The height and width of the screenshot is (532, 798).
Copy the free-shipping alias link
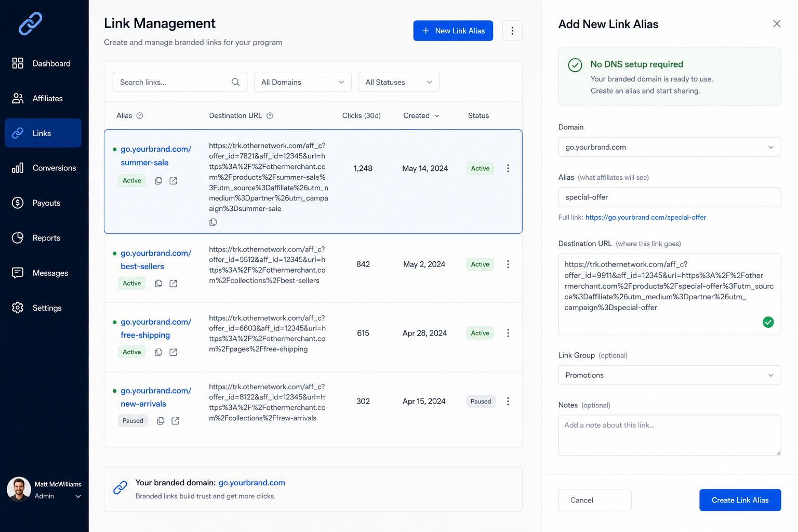[x=158, y=352]
